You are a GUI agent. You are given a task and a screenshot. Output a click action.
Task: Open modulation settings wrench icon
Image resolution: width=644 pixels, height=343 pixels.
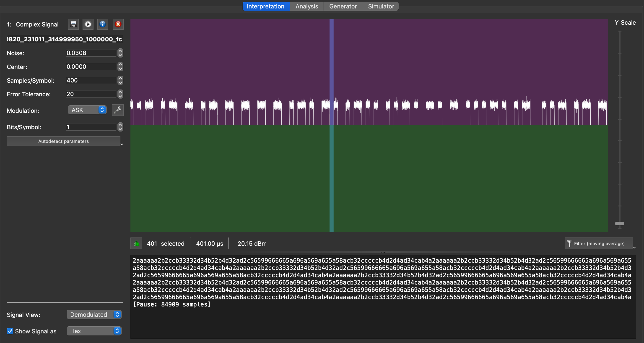[117, 110]
